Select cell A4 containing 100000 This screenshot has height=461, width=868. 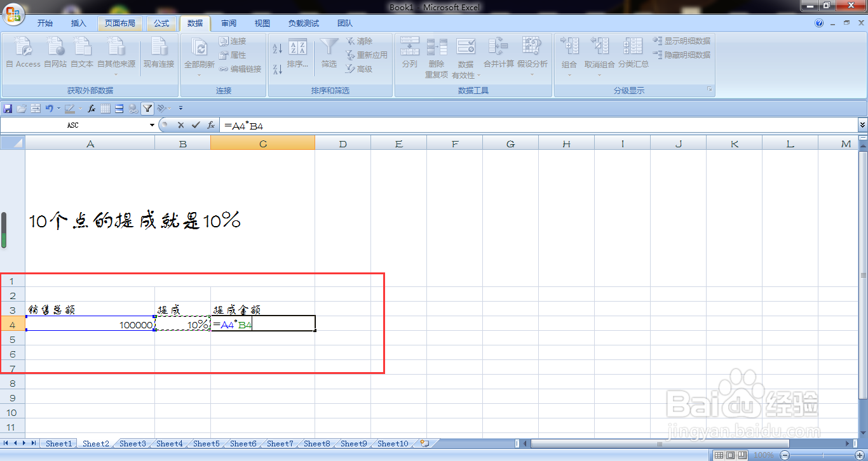point(90,324)
